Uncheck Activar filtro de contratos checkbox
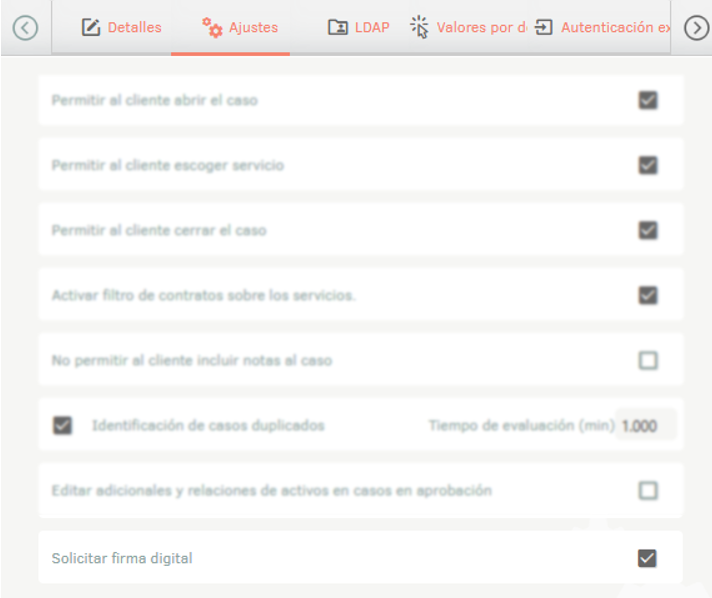This screenshot has height=598, width=712. point(648,295)
